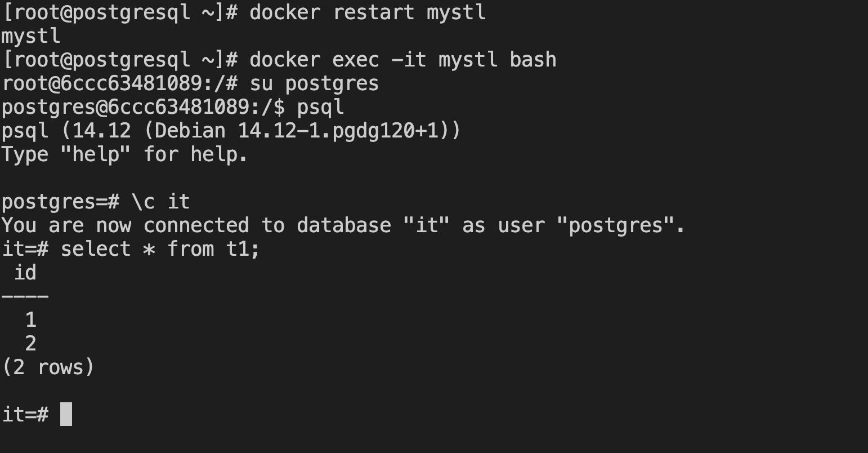868x453 pixels.
Task: Click the "docker restart mystl" command text
Action: click(368, 12)
